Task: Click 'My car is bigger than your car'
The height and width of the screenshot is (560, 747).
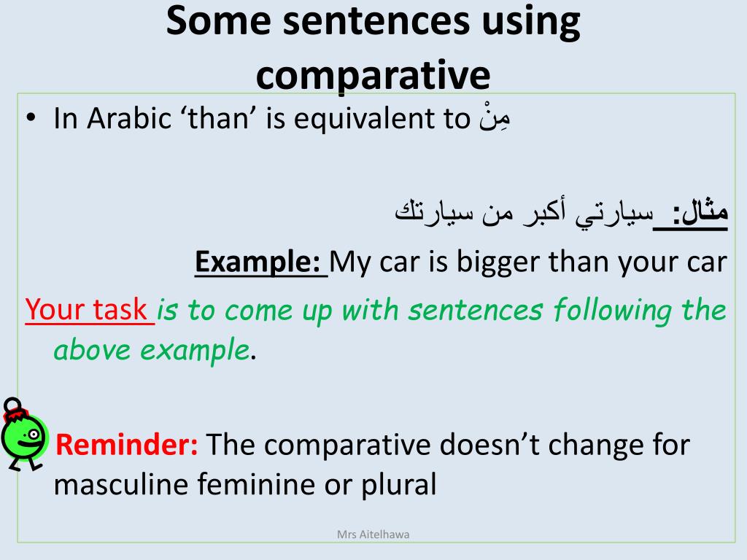Action: [528, 262]
